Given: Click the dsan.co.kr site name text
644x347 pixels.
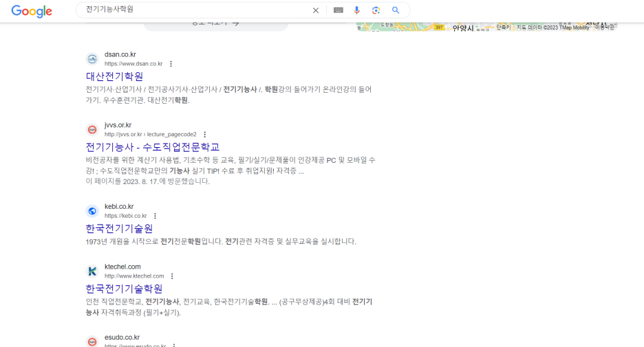Looking at the screenshot, I should 120,54.
